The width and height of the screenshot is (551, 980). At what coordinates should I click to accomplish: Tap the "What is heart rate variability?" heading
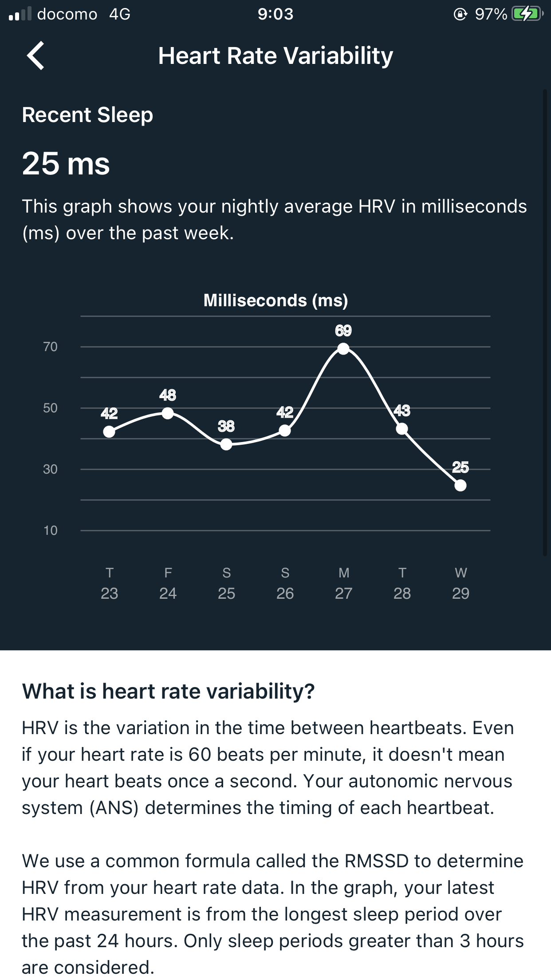click(x=168, y=691)
